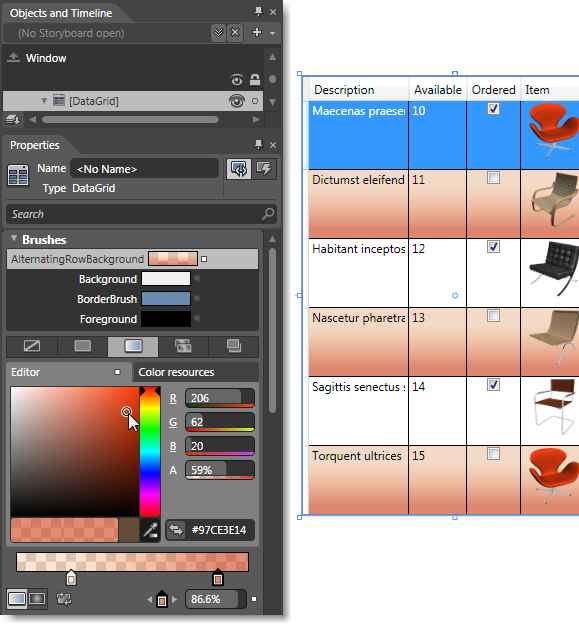Click the Available column header
The width and height of the screenshot is (579, 624).
click(x=438, y=90)
